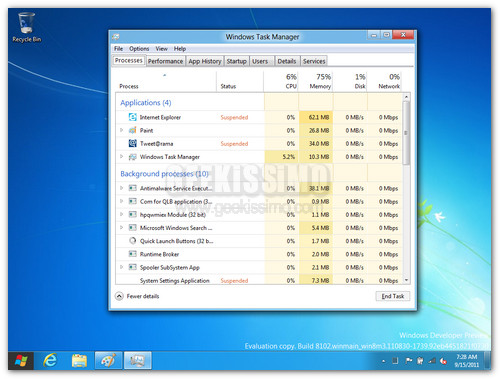500x379 pixels.
Task: Expand Antimalware Service Executable row
Action: pyautogui.click(x=122, y=188)
